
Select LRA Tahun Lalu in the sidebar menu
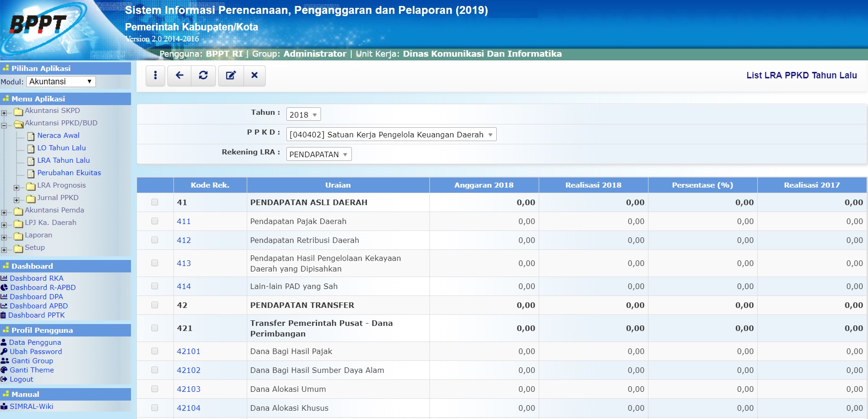[x=63, y=160]
